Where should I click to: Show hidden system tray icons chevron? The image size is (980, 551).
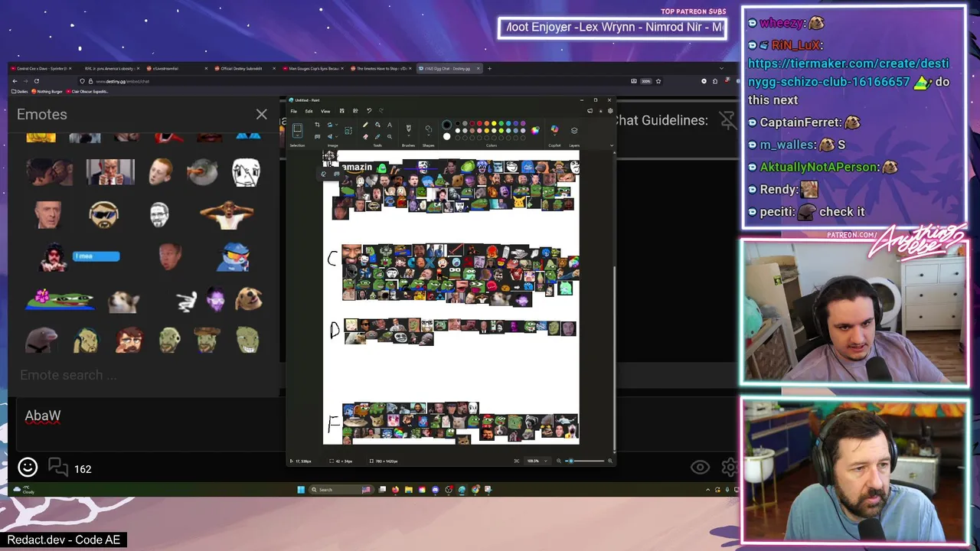[x=708, y=490]
